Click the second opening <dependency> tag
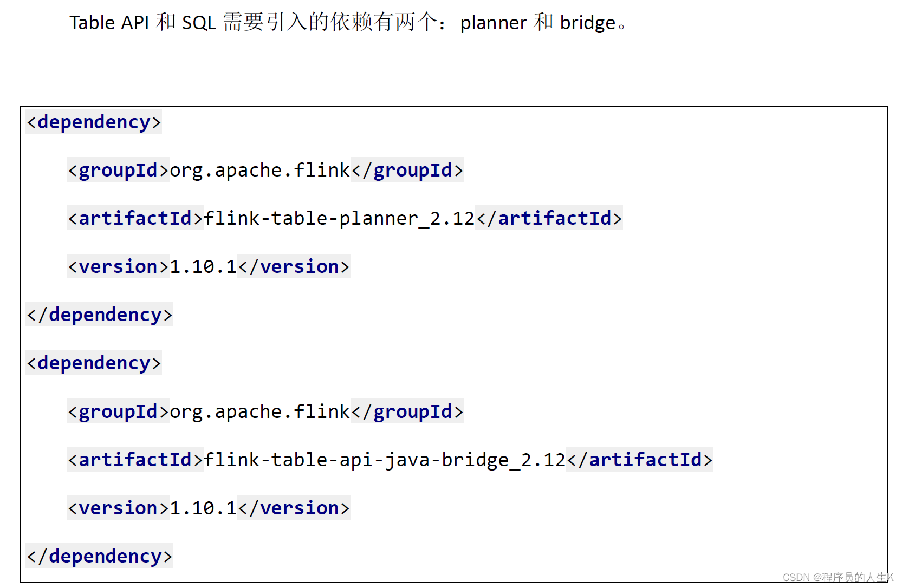Viewport: 902px width, 588px height. click(94, 363)
